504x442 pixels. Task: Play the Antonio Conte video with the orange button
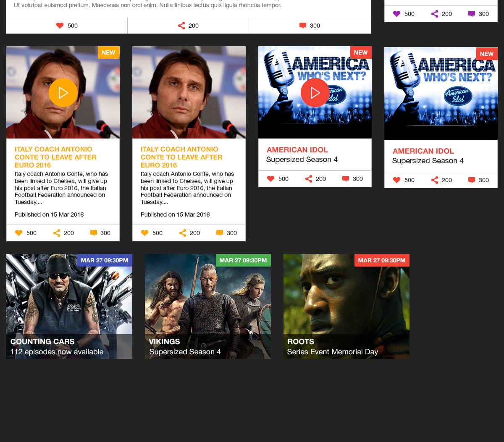point(63,92)
